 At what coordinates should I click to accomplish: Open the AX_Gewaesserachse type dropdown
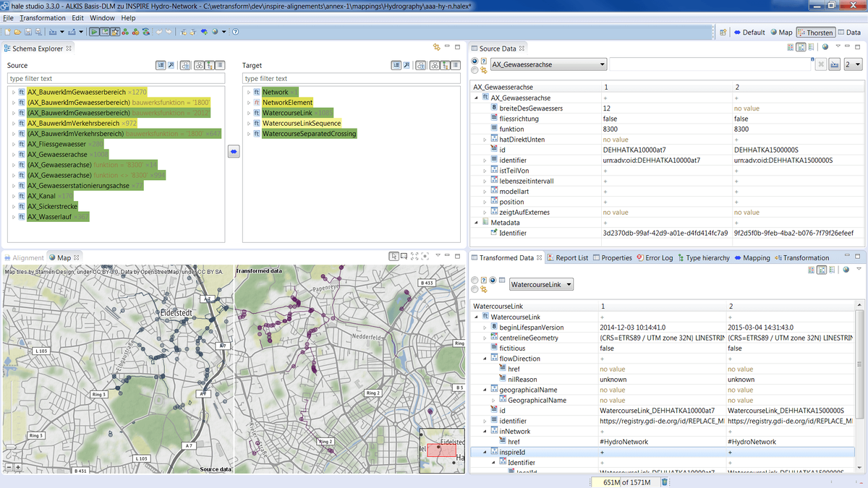[x=548, y=64]
